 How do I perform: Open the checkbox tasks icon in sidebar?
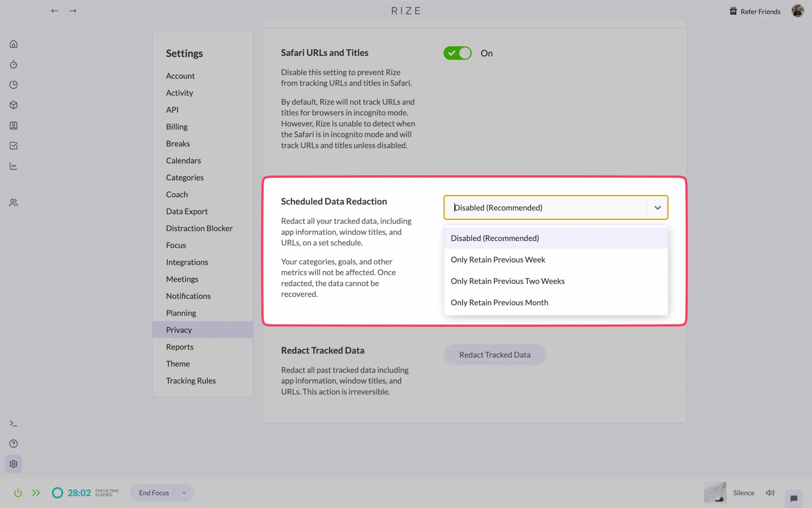(x=13, y=145)
